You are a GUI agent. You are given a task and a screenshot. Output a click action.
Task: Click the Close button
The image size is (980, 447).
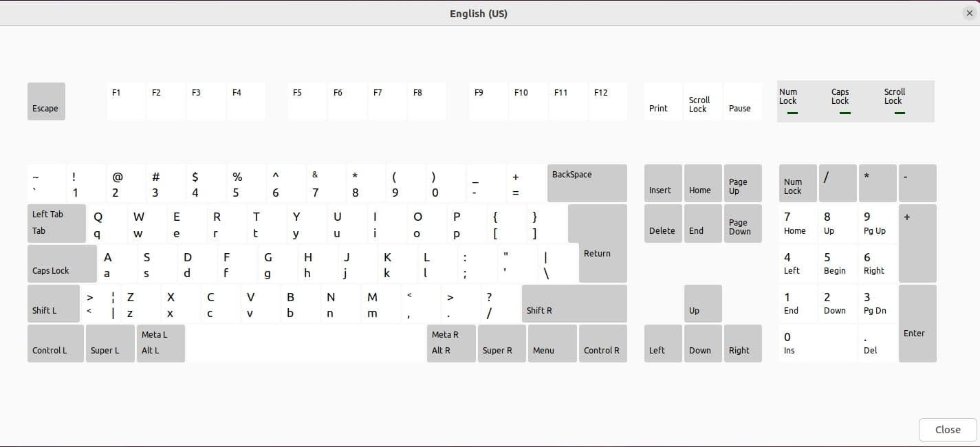point(946,429)
